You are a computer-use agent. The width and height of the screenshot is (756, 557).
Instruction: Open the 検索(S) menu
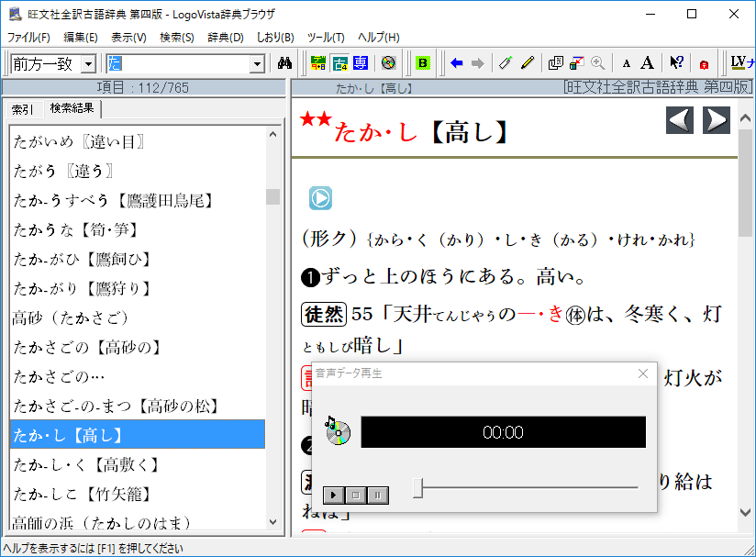177,37
